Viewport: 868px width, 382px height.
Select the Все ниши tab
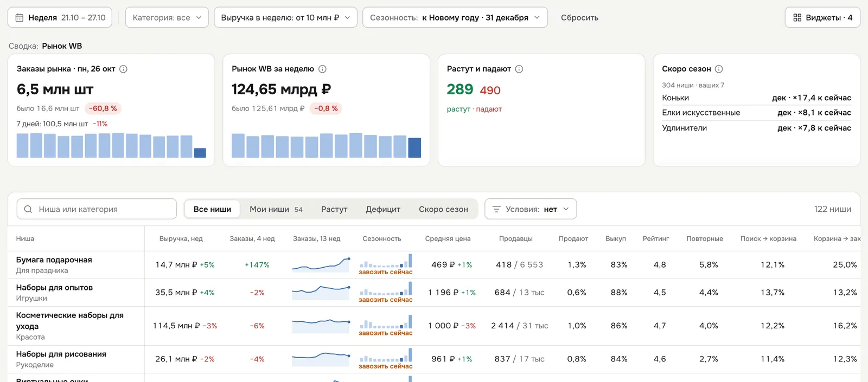(x=212, y=209)
